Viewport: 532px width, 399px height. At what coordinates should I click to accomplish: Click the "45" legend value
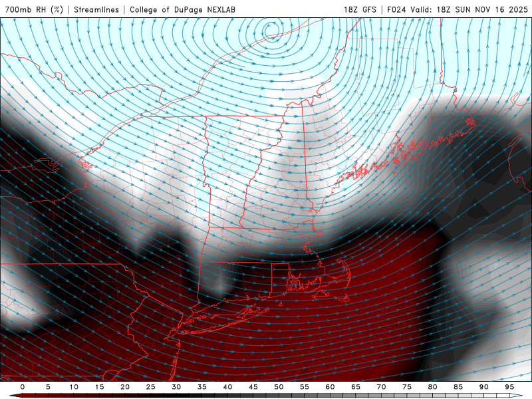pyautogui.click(x=253, y=387)
